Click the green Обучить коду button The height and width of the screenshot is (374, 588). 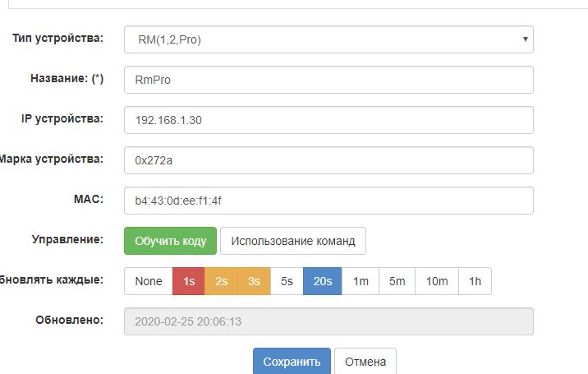(170, 241)
